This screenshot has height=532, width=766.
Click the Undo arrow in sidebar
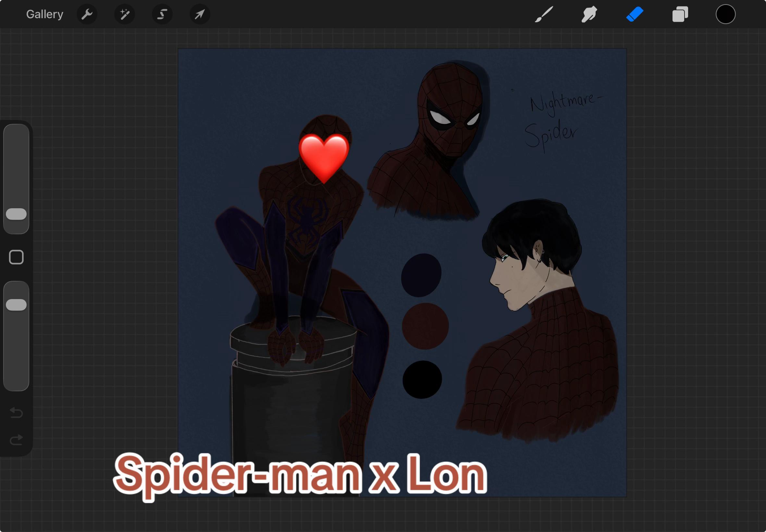point(16,413)
